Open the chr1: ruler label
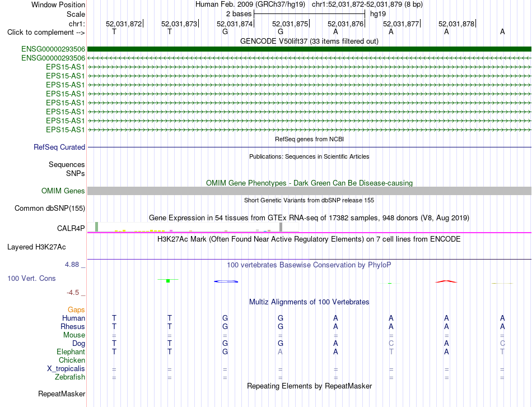This screenshot has width=532, height=407. [x=77, y=24]
